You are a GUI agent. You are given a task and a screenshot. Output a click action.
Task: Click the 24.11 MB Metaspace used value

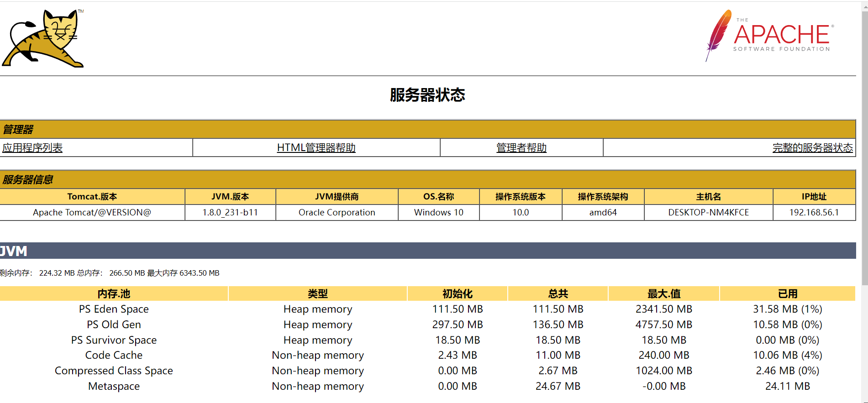pyautogui.click(x=788, y=386)
